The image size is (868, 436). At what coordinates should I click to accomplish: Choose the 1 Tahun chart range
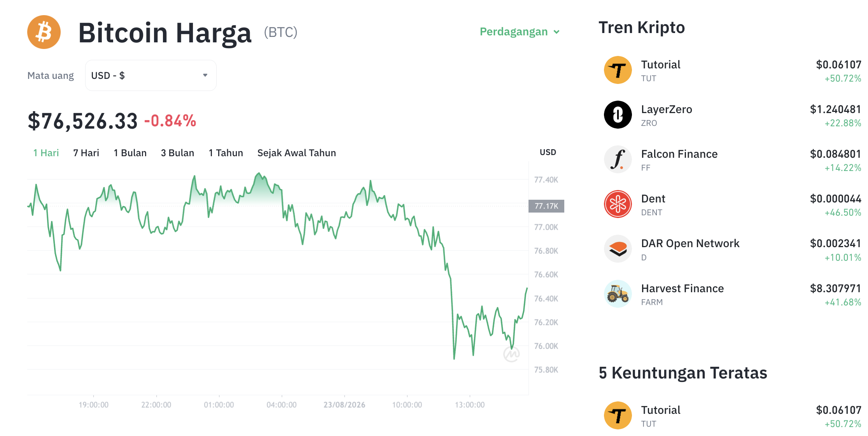coord(226,153)
